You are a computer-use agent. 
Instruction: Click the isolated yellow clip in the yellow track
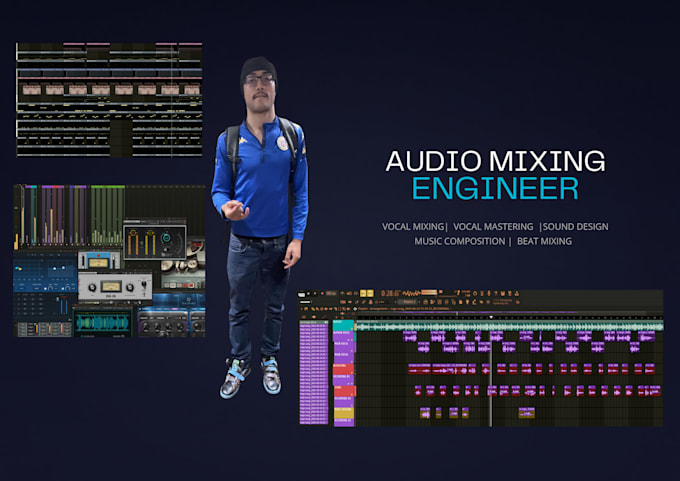point(527,413)
